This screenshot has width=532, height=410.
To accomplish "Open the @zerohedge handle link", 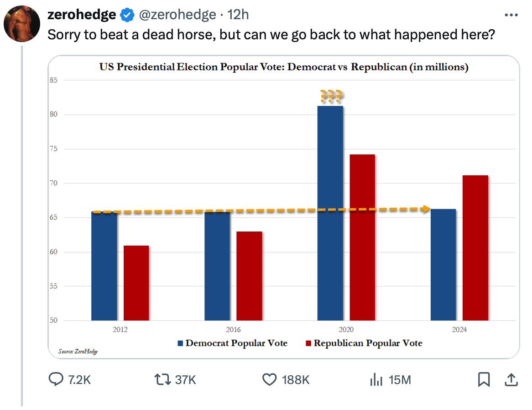I will 177,15.
